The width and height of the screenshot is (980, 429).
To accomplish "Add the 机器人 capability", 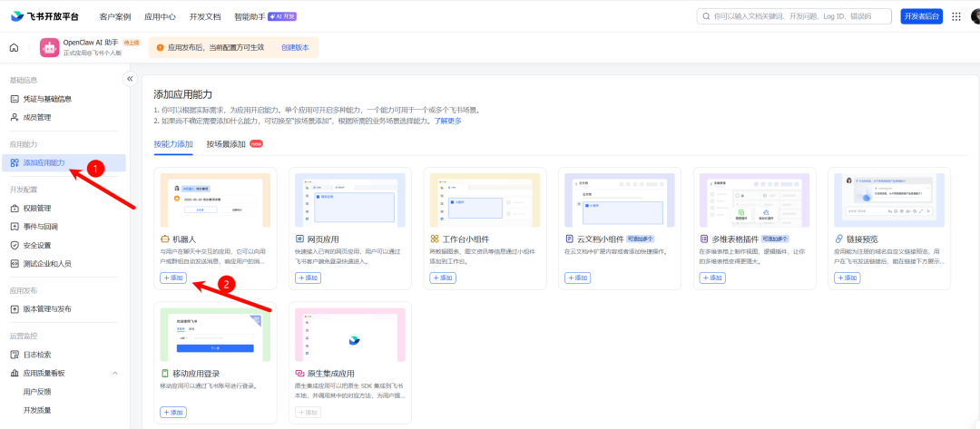I will [x=173, y=278].
